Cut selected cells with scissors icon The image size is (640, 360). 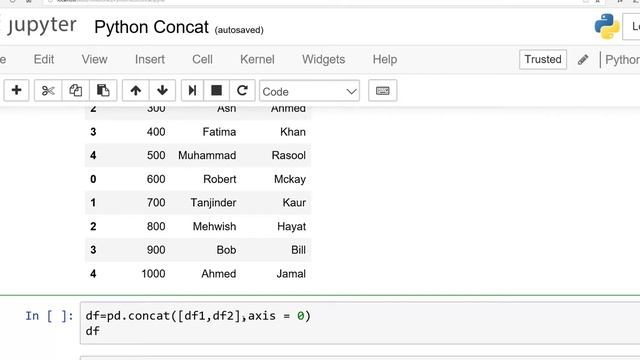[48, 90]
